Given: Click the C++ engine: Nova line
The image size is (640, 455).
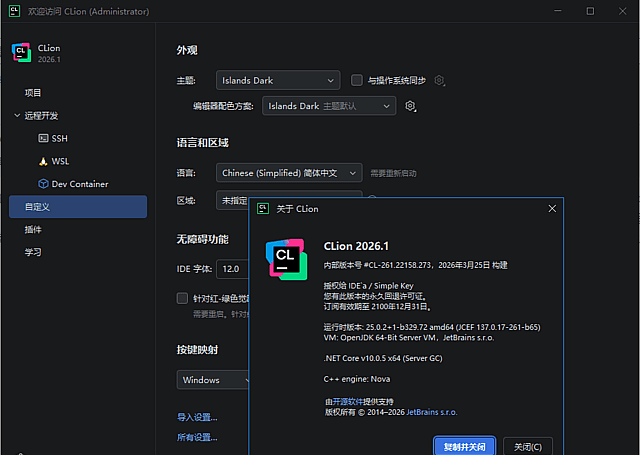Looking at the screenshot, I should pyautogui.click(x=357, y=379).
